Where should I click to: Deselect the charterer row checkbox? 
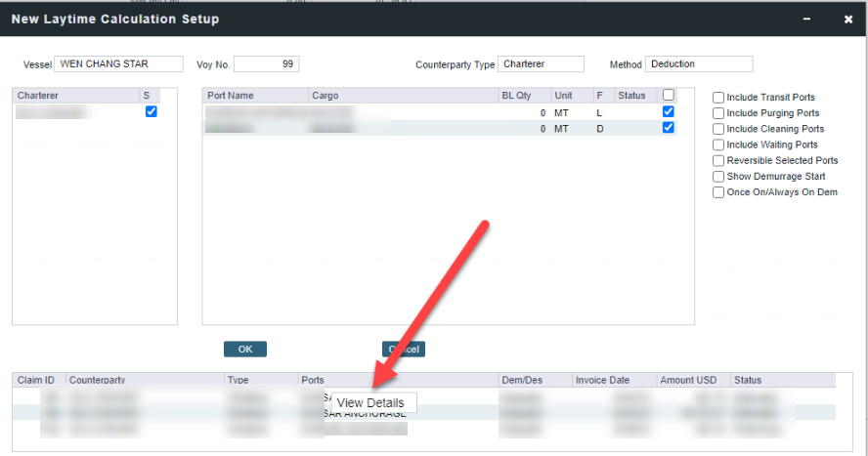click(151, 112)
